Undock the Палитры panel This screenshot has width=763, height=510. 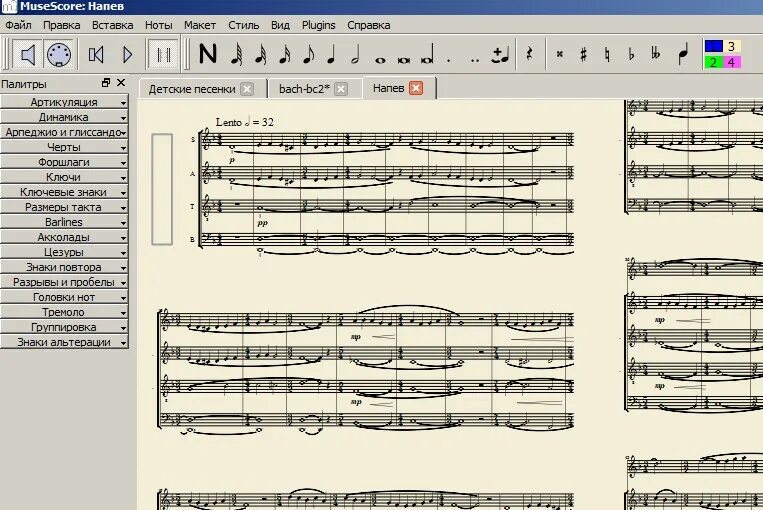(106, 83)
